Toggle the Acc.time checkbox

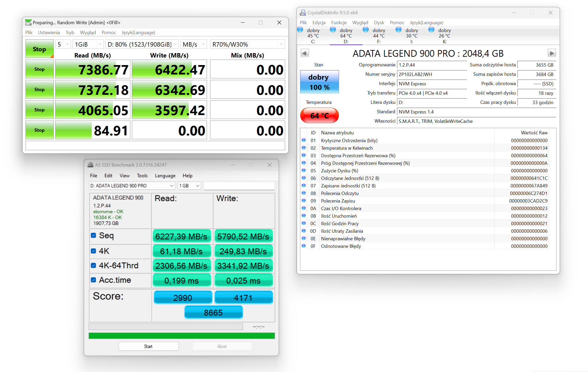(x=94, y=280)
